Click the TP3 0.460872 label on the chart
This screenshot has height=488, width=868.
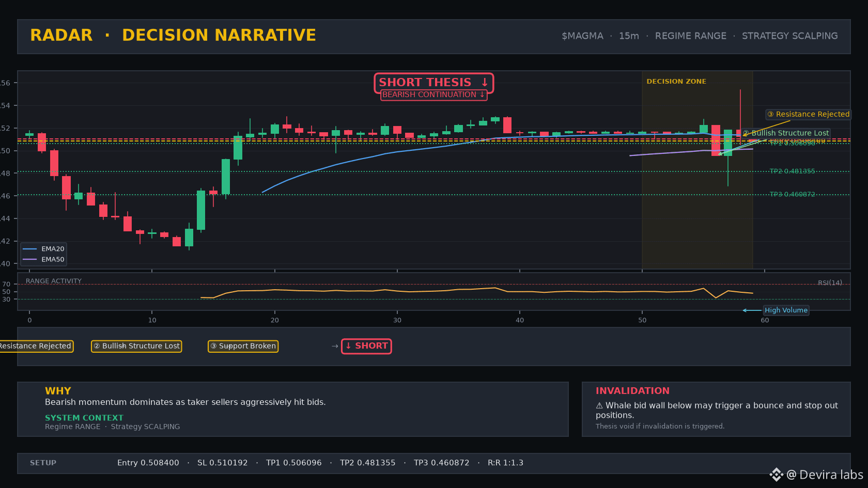[792, 195]
